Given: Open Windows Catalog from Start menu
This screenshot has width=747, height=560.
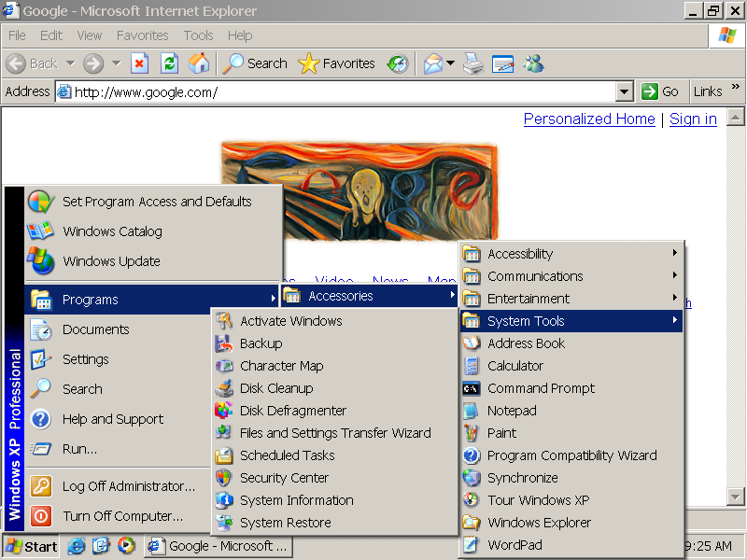Looking at the screenshot, I should point(153,231).
